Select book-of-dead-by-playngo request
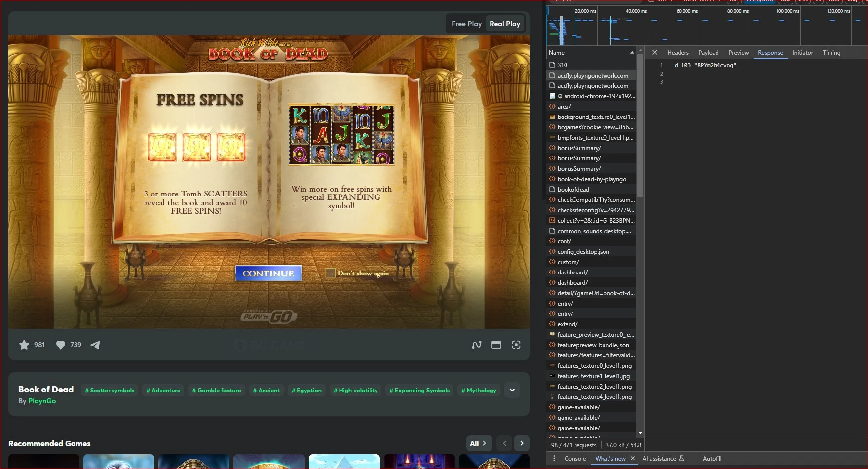 point(591,179)
